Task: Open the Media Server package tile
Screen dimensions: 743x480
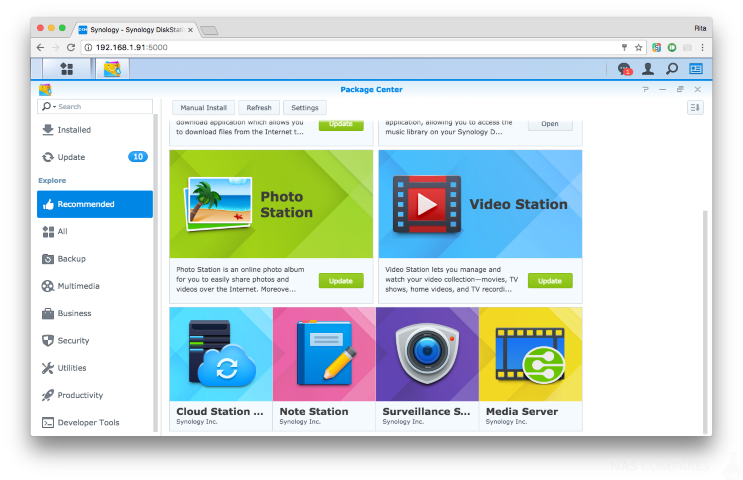Action: (531, 369)
